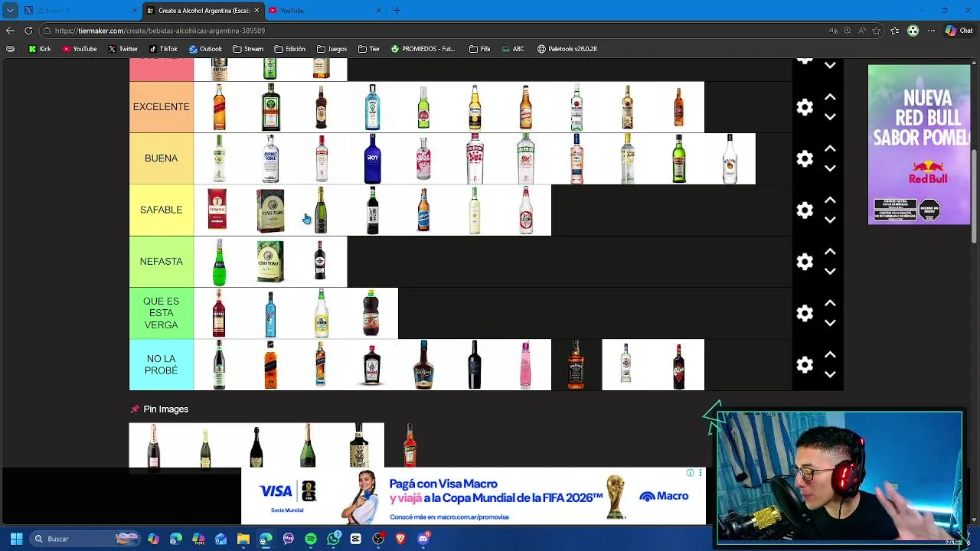Select blue SKYY vodka bottle in BUENA row
The height and width of the screenshot is (551, 980).
click(x=372, y=158)
